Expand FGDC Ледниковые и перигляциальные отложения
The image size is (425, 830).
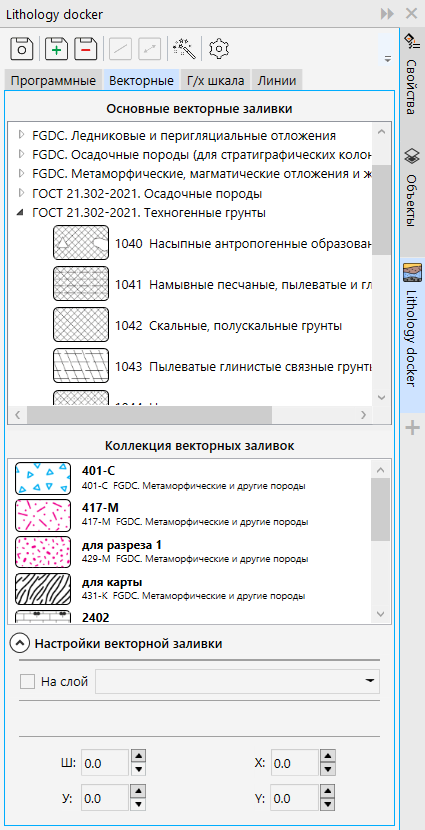point(21,135)
